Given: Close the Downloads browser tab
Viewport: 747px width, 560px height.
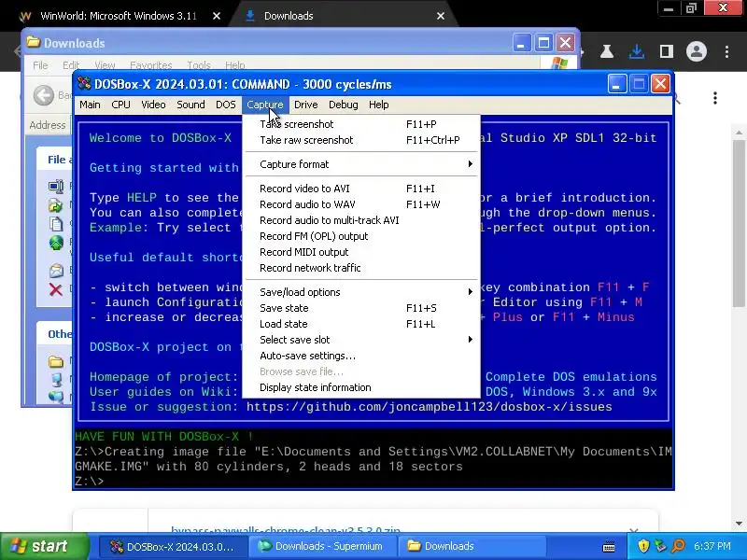Looking at the screenshot, I should click(x=441, y=16).
